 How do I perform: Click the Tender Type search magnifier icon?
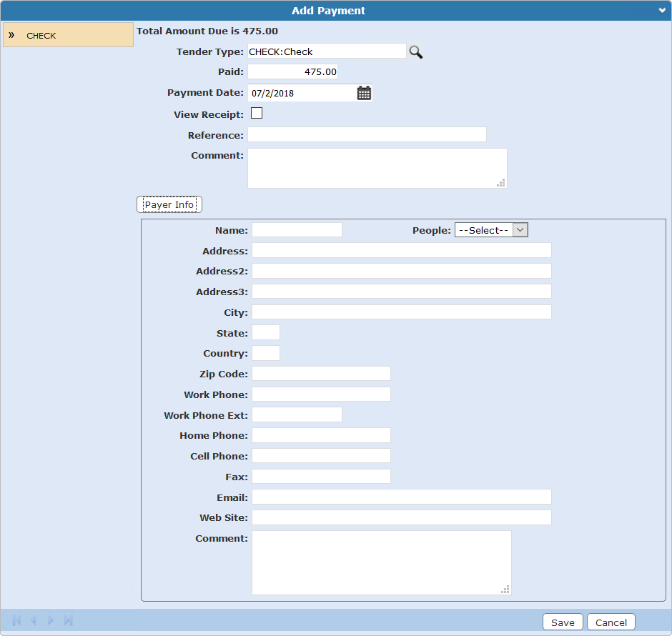(x=415, y=51)
